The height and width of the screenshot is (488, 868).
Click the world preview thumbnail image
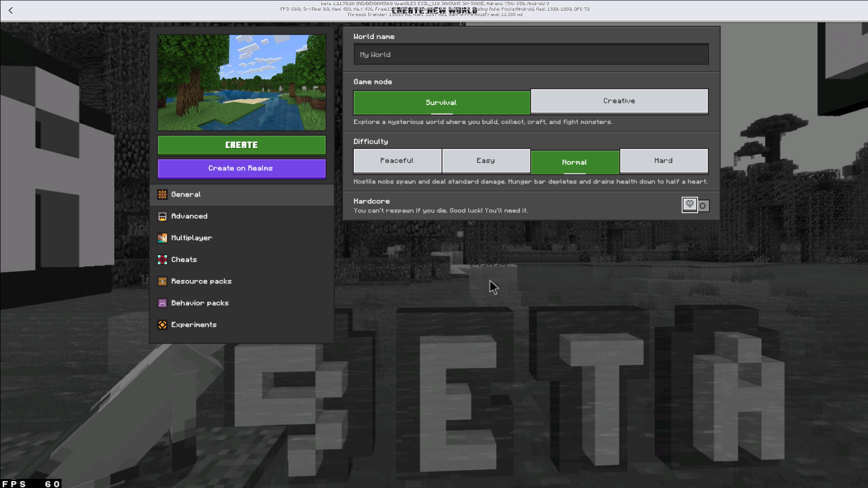coord(242,82)
